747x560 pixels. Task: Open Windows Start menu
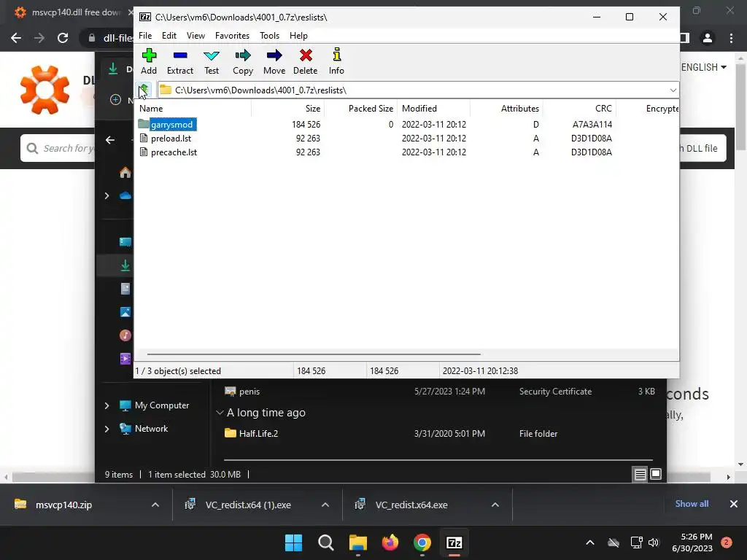pyautogui.click(x=293, y=542)
